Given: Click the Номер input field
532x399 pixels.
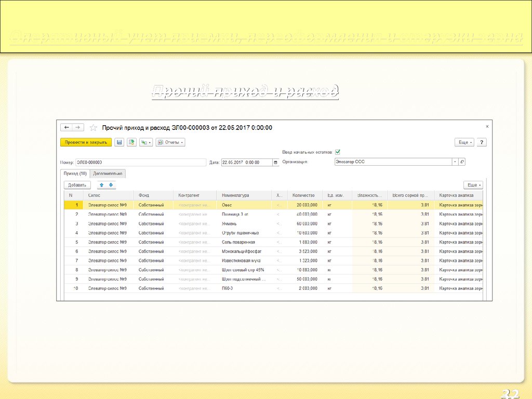Looking at the screenshot, I should coord(140,162).
